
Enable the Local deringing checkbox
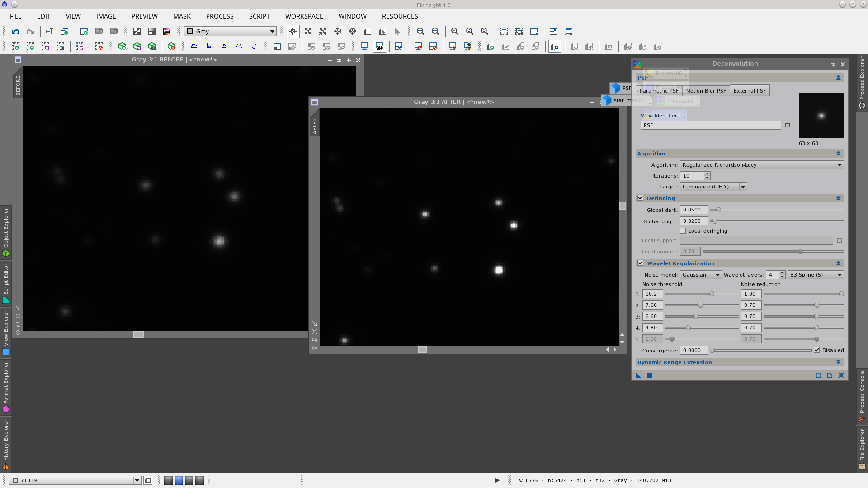(x=683, y=231)
